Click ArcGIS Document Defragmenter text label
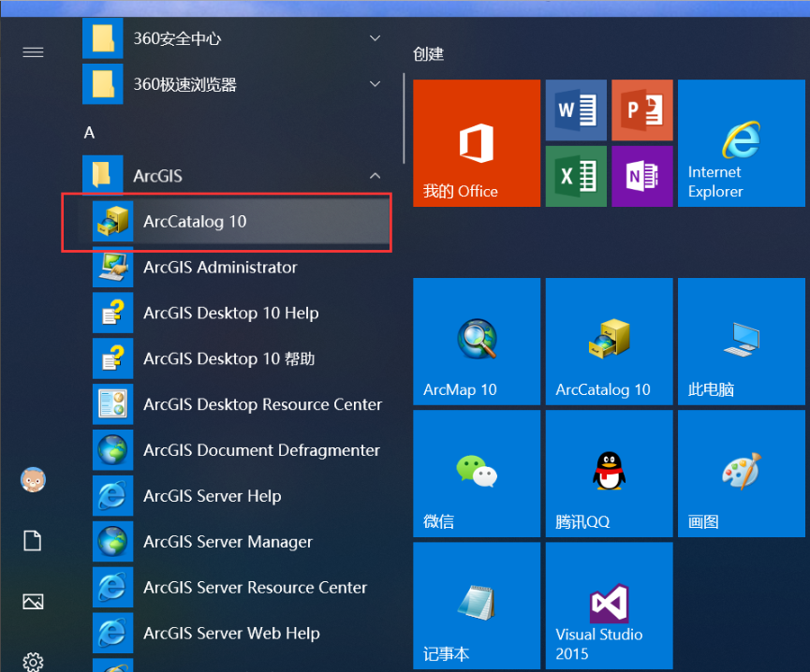The height and width of the screenshot is (672, 810). coord(262,450)
